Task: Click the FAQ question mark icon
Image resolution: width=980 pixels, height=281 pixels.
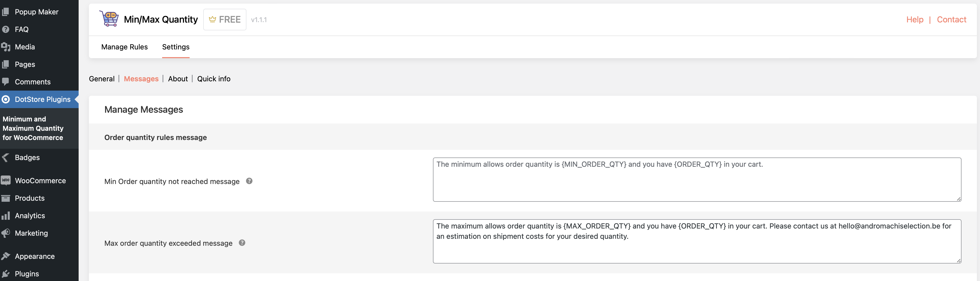Action: 6,29
